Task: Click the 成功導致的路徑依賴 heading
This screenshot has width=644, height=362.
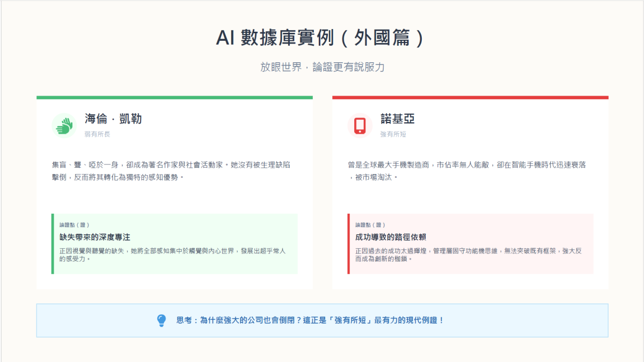Action: (391, 237)
